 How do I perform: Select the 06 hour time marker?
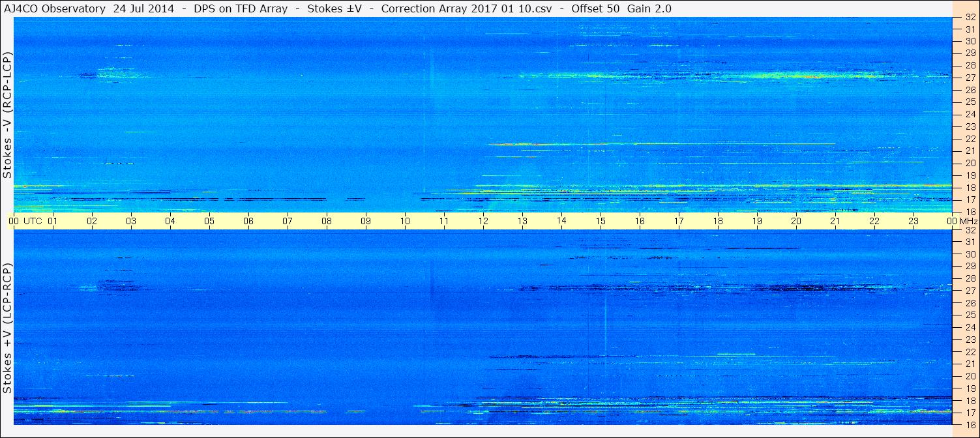248,221
